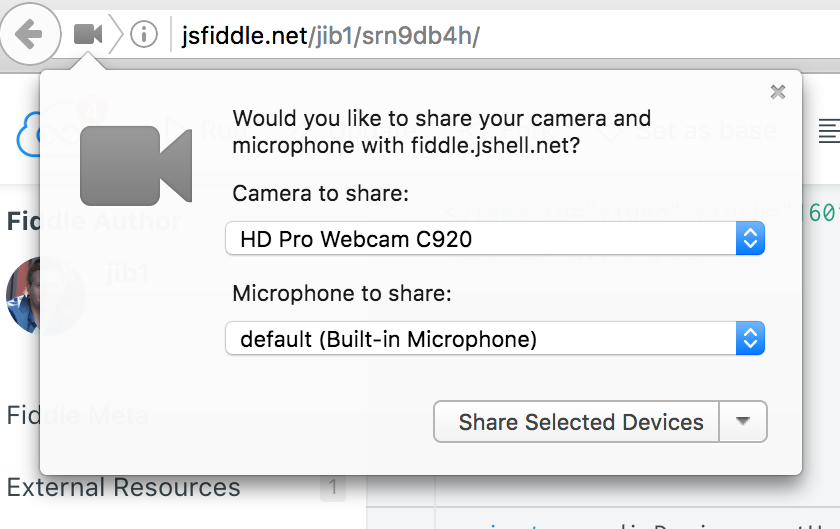Click the blue stepper arrows for microphone
Image resolution: width=840 pixels, height=529 pixels.
[750, 339]
